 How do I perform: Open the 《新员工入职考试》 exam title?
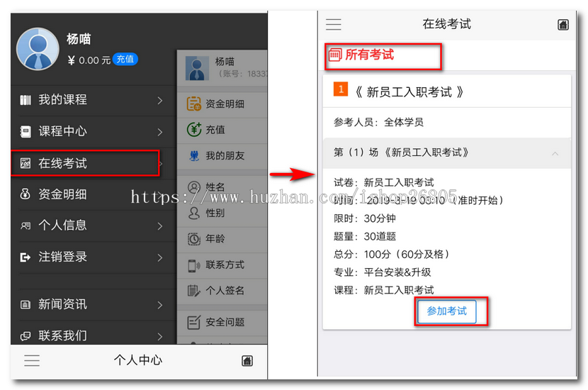coord(409,92)
